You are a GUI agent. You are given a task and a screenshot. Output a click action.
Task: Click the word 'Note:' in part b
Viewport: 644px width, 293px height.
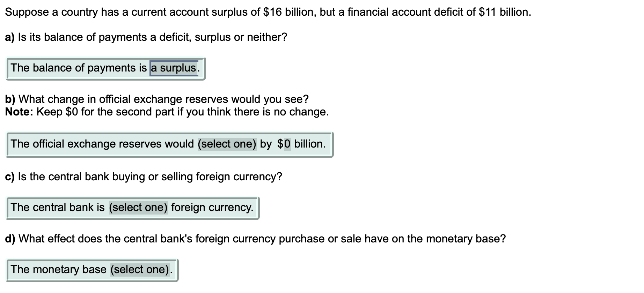pyautogui.click(x=18, y=112)
